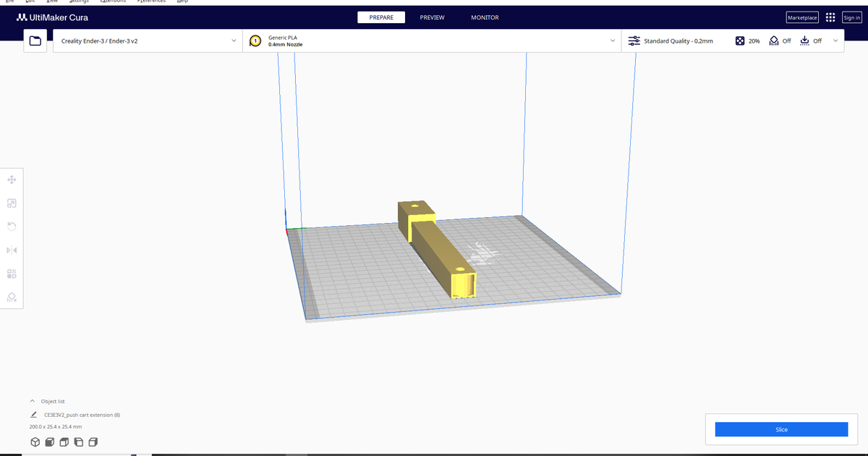Select the Scale tool in left toolbar

tap(12, 203)
